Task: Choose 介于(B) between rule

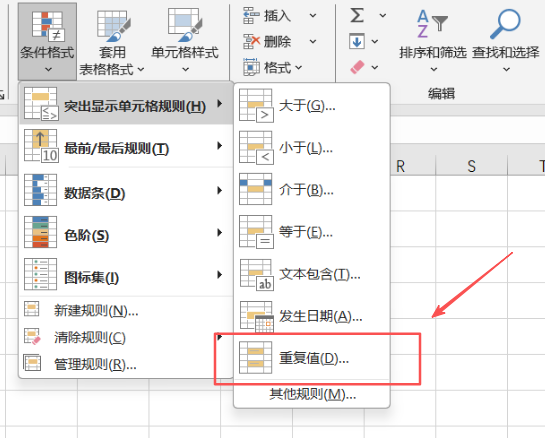Action: (312, 190)
